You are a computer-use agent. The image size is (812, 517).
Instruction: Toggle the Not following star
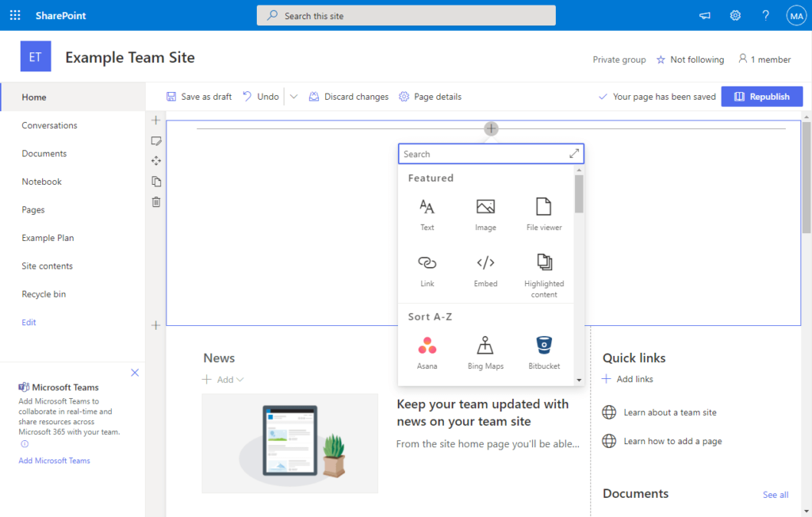pos(661,59)
